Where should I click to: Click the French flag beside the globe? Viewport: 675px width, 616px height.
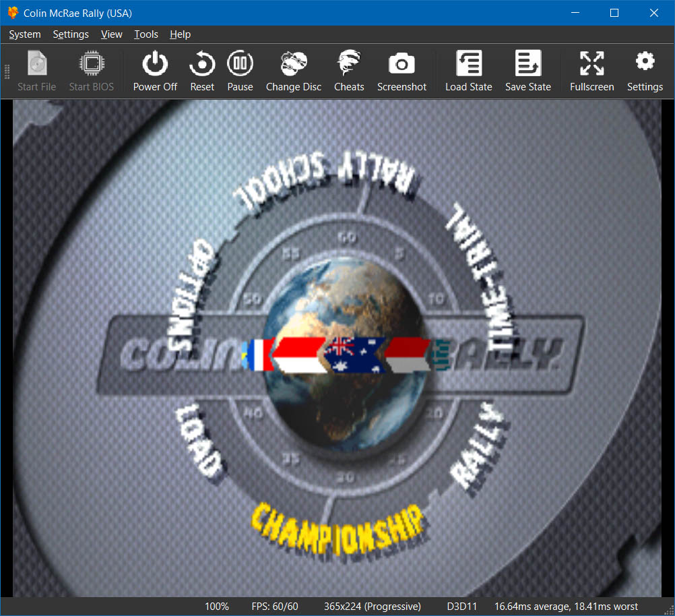259,355
